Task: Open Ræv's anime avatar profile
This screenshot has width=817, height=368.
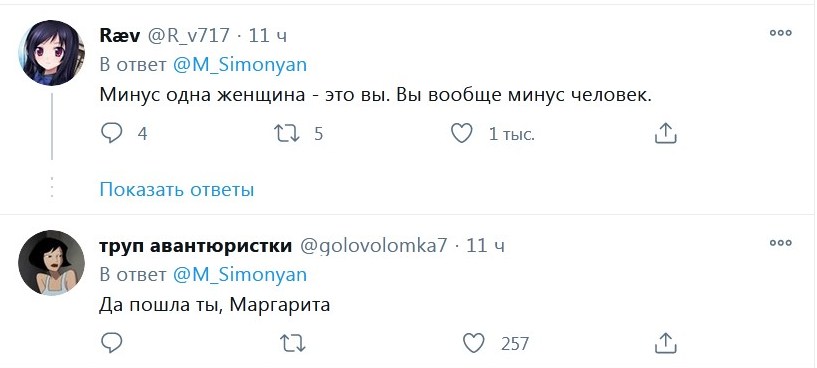Action: 51,53
